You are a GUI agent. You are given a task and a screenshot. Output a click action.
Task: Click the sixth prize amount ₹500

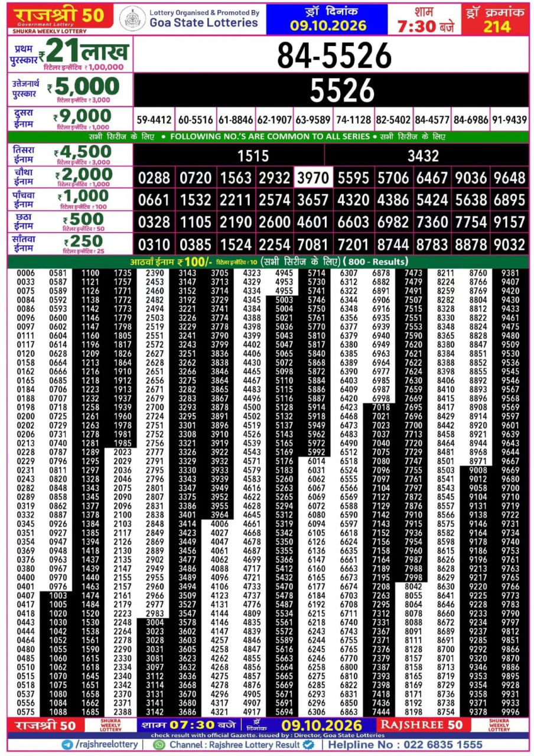click(83, 219)
